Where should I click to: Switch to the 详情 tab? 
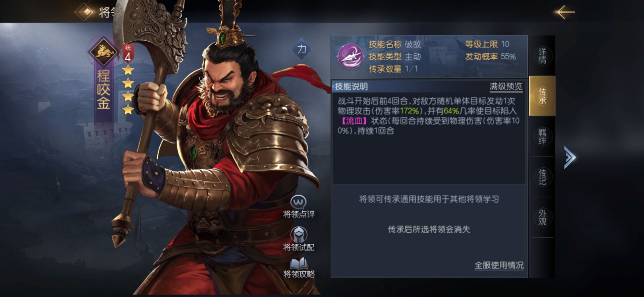(x=542, y=56)
